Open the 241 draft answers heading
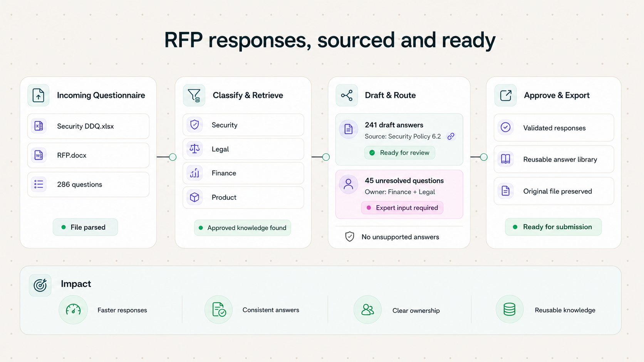This screenshot has height=362, width=644. tap(394, 125)
